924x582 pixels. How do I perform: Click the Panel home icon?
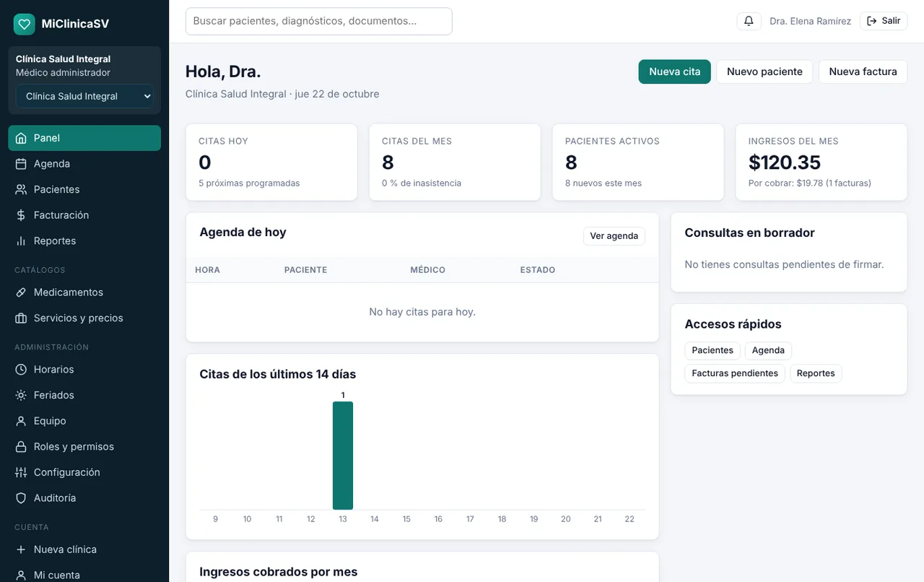coord(21,138)
